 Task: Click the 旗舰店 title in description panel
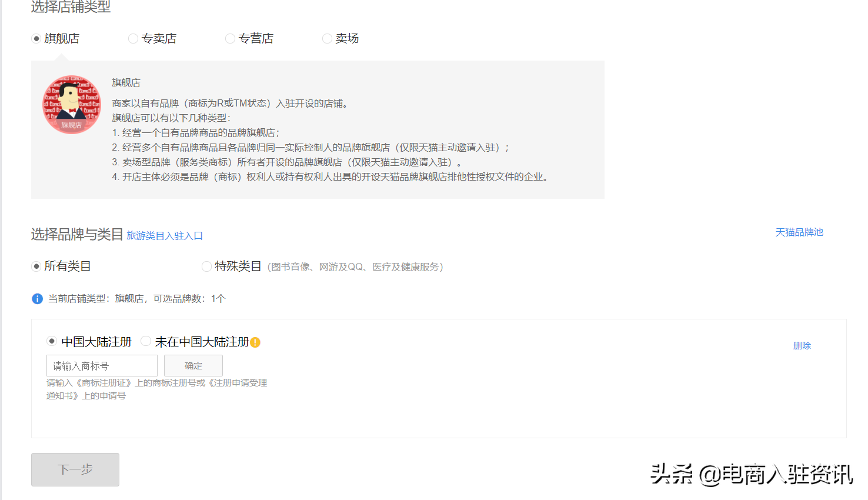[x=126, y=83]
